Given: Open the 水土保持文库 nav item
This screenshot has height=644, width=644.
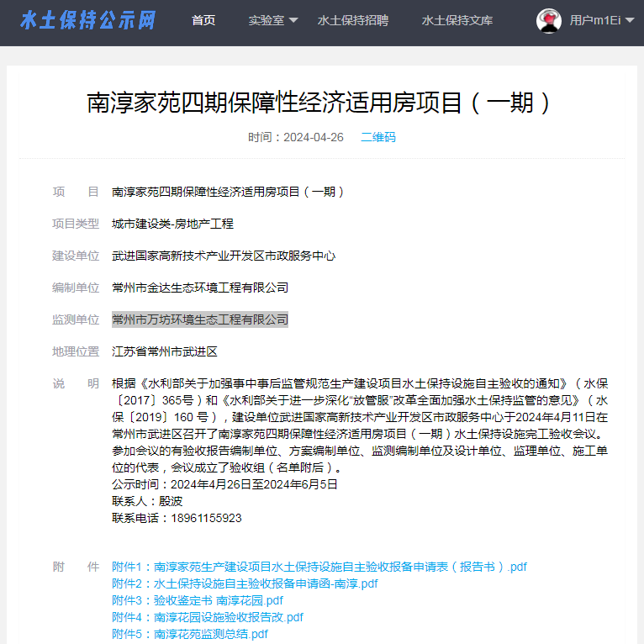Looking at the screenshot, I should (457, 20).
